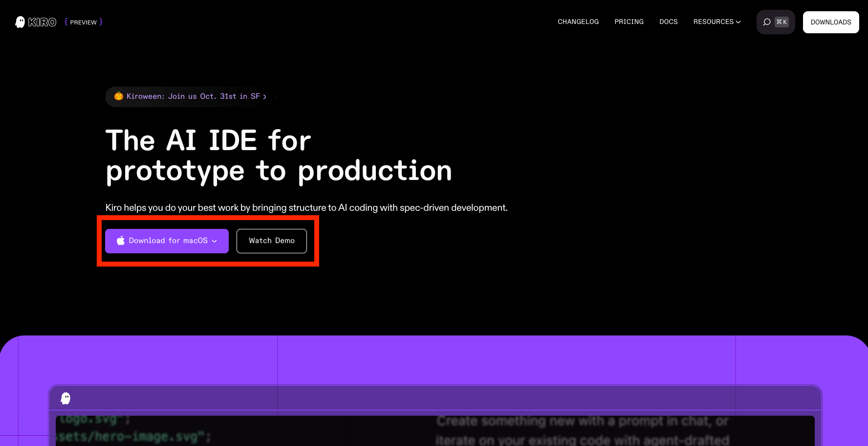Screen dimensions: 868x446
Task: Click the PREVIEW badge beside the logo
Action: point(84,22)
